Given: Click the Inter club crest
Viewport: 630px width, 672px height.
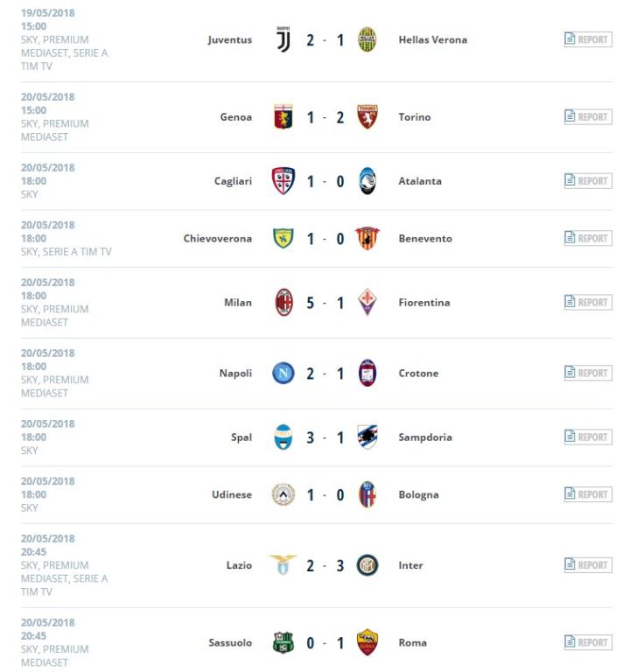Looking at the screenshot, I should click(367, 565).
